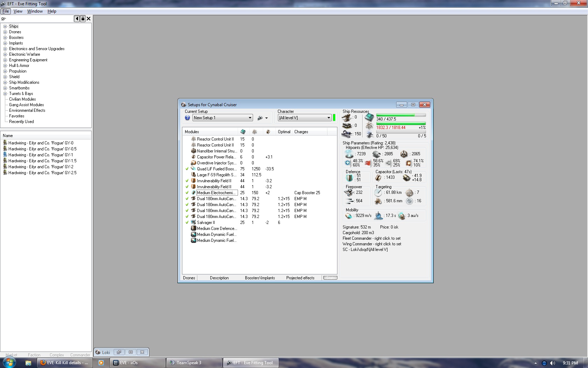
Task: Click the volley damage icon showing 564
Action: pyautogui.click(x=350, y=201)
